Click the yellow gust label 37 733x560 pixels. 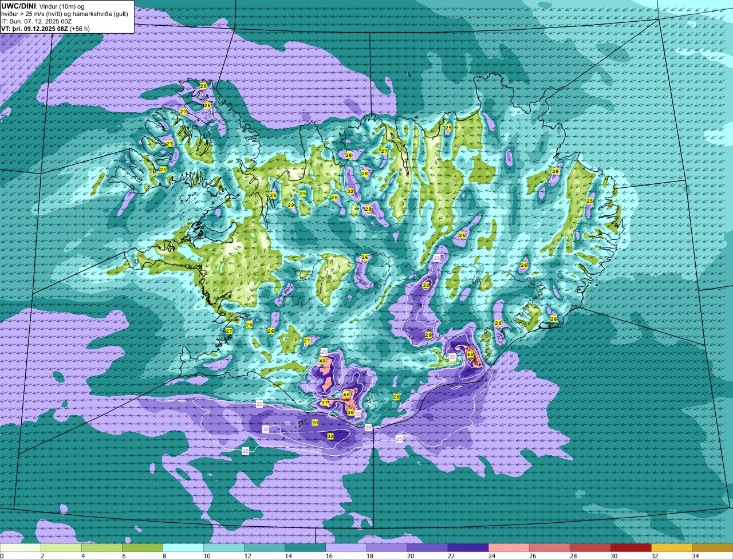pyautogui.click(x=325, y=403)
